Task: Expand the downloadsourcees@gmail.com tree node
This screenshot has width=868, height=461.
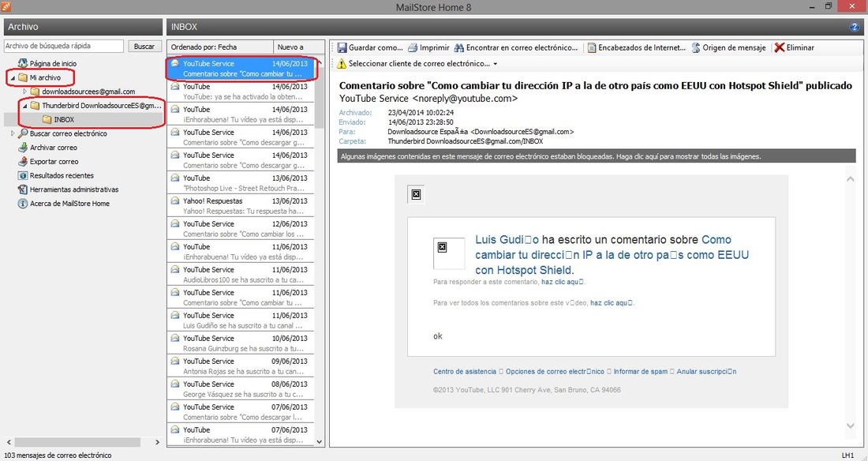Action: (25, 92)
